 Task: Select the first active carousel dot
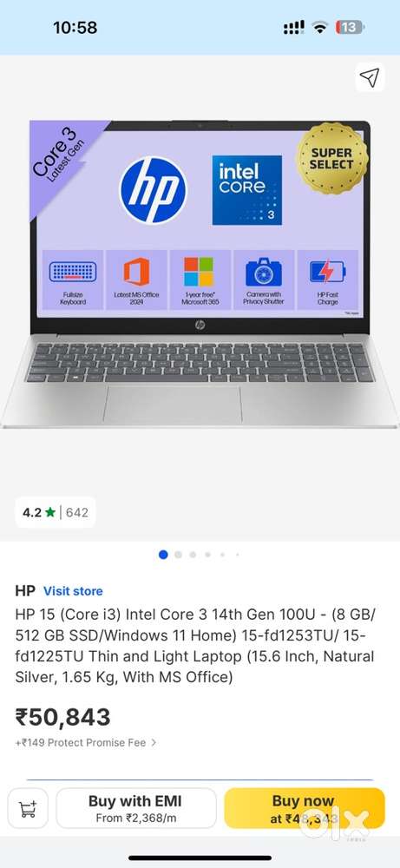coord(163,555)
